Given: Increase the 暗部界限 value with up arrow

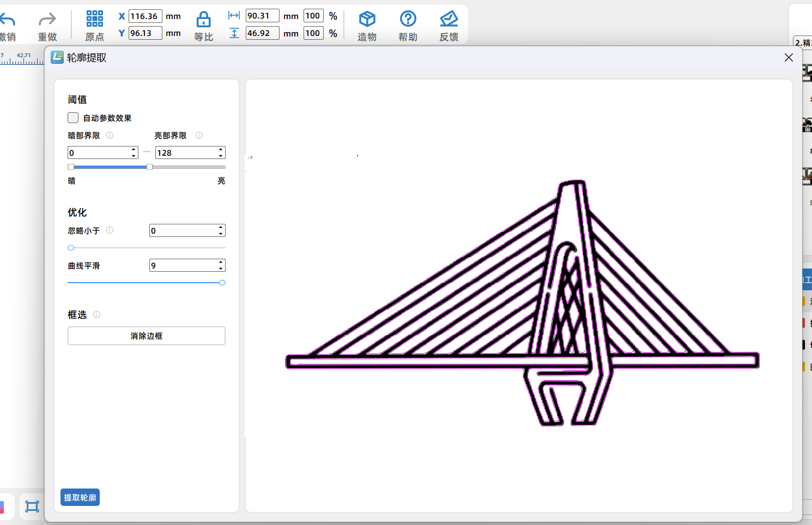Looking at the screenshot, I should tap(134, 150).
